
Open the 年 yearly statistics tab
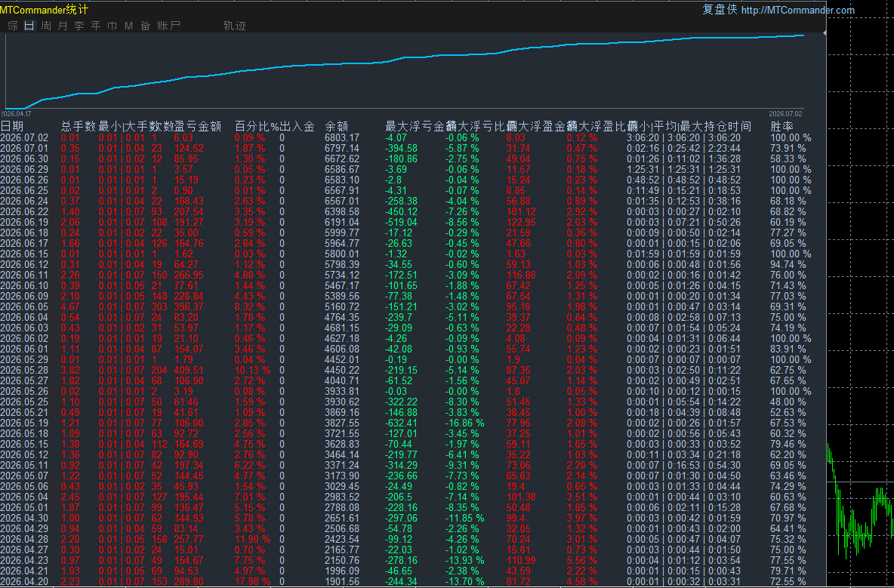pyautogui.click(x=96, y=26)
